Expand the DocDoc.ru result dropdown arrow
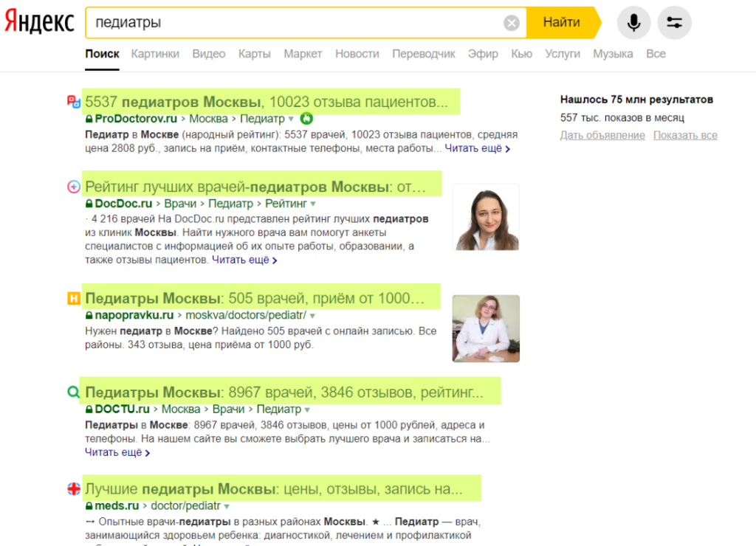This screenshot has width=756, height=546. click(x=313, y=204)
